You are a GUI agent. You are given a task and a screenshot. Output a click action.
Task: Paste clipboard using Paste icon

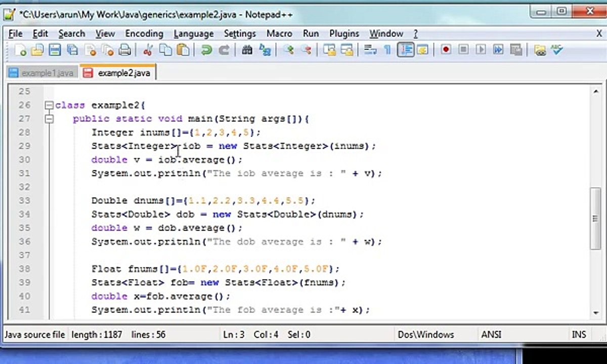coord(183,50)
